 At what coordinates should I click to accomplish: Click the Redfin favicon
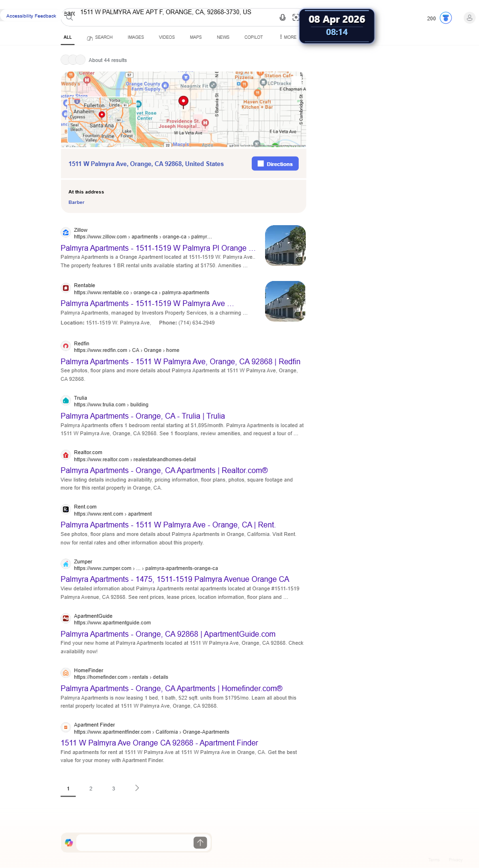pos(66,346)
